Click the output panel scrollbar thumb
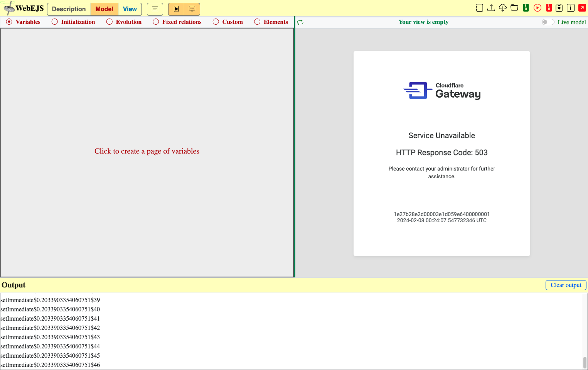The width and height of the screenshot is (588, 370). tap(585, 363)
